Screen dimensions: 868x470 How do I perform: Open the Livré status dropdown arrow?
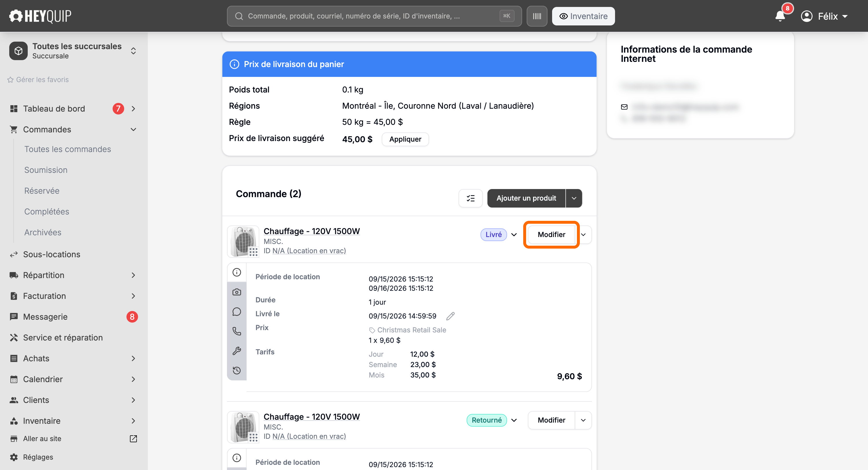click(514, 234)
